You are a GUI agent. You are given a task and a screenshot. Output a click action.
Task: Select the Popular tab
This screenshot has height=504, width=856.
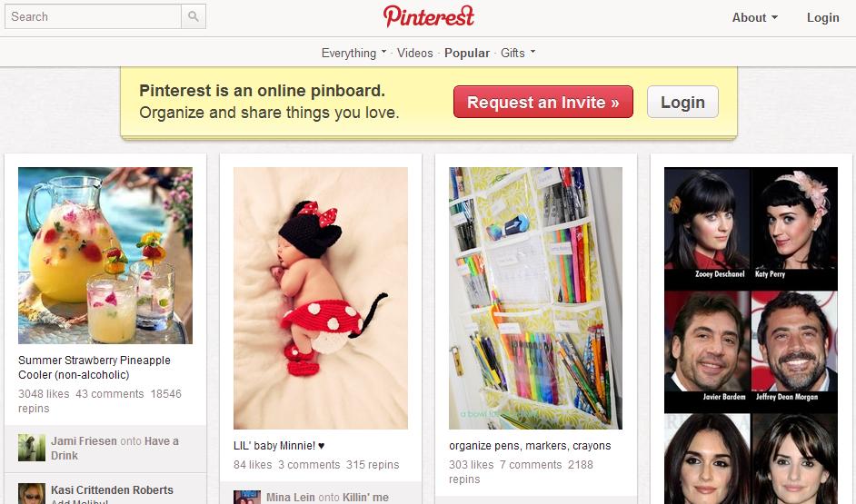(467, 53)
